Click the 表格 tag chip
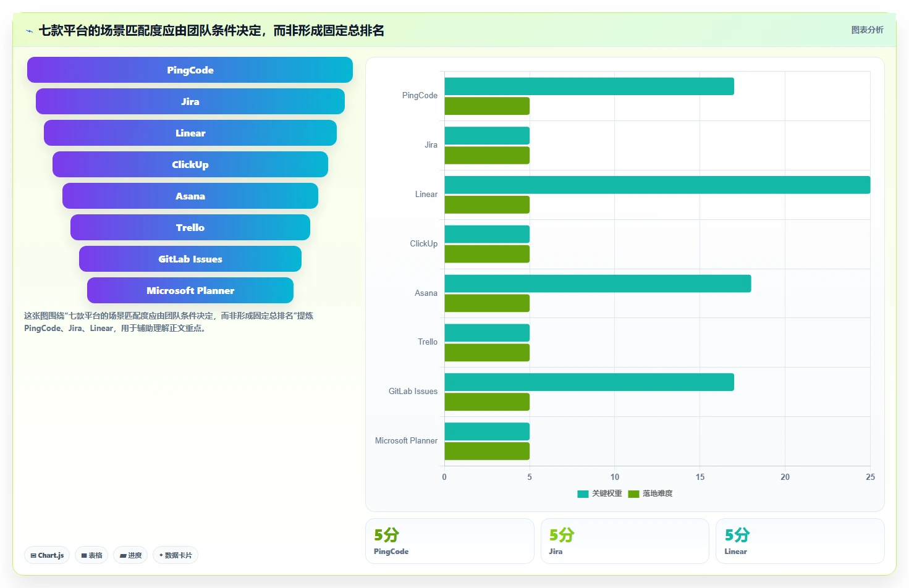 coord(91,555)
